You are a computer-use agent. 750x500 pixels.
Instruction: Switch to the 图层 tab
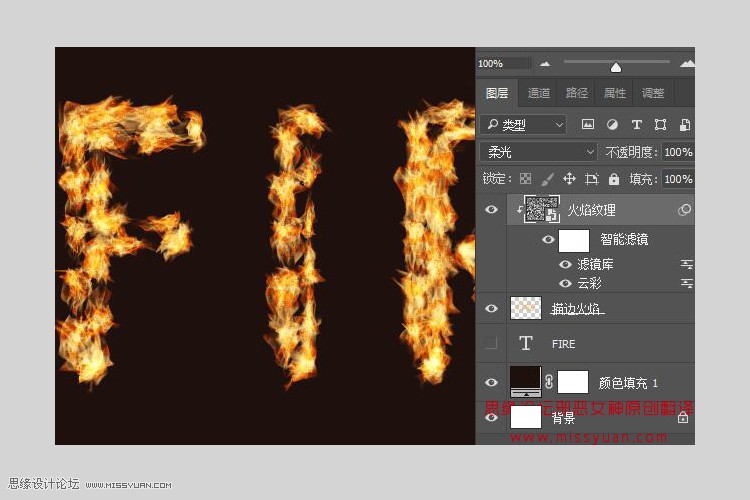(497, 93)
